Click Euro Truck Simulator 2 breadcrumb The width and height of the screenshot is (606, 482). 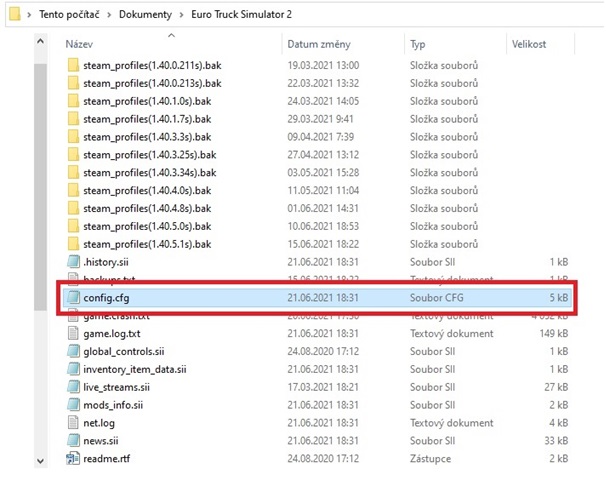pyautogui.click(x=242, y=15)
